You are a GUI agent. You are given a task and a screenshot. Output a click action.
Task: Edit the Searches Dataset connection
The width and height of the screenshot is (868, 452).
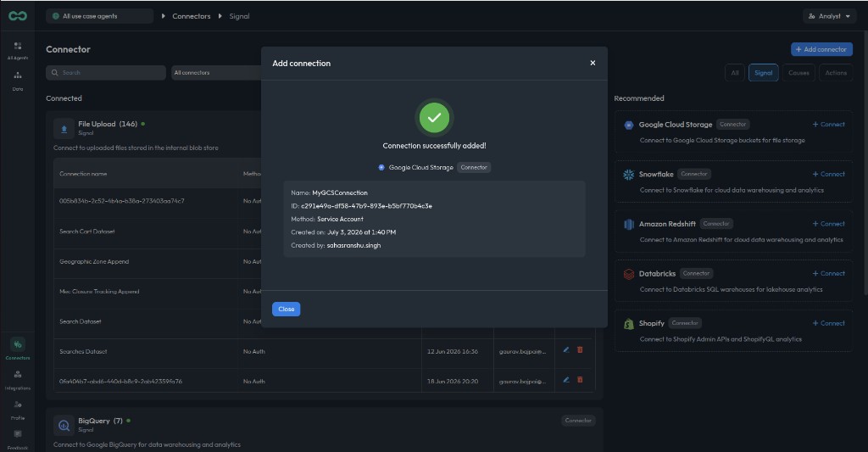tap(565, 350)
